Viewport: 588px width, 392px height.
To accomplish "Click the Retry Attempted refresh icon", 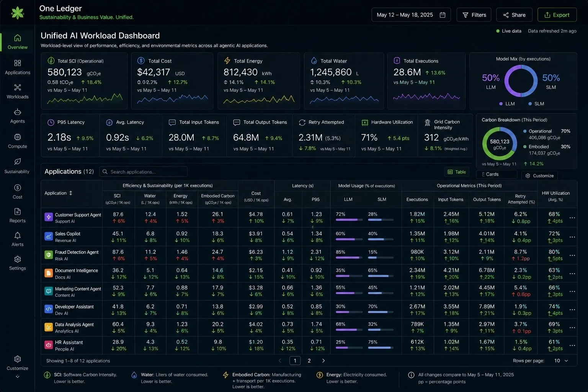I will [302, 122].
